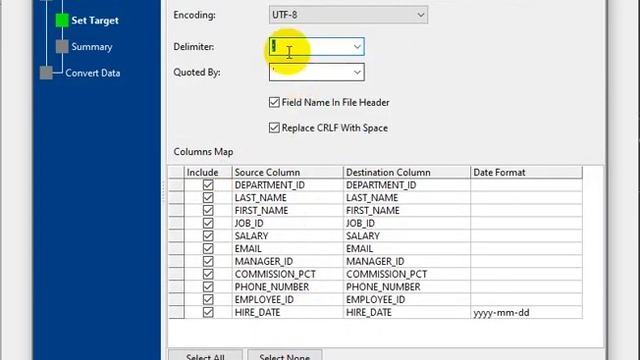Uncheck Include for EMAIL row
This screenshot has height=360, width=640.
pos(208,249)
